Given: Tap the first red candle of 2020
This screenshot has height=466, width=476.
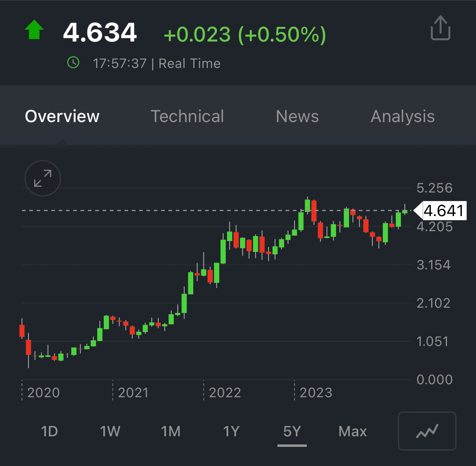Looking at the screenshot, I should (22, 330).
